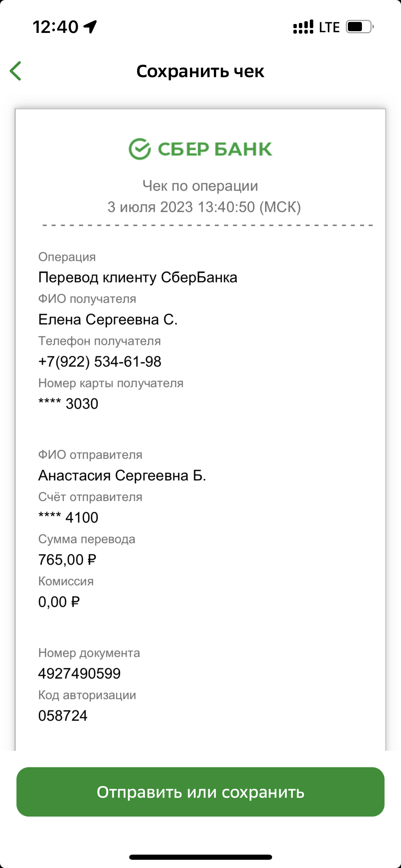Tap the document number 4927490599

[80, 674]
